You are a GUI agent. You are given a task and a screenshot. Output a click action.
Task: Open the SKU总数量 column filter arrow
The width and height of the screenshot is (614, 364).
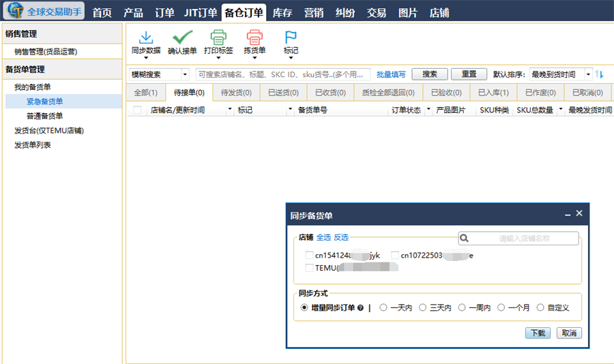point(561,109)
